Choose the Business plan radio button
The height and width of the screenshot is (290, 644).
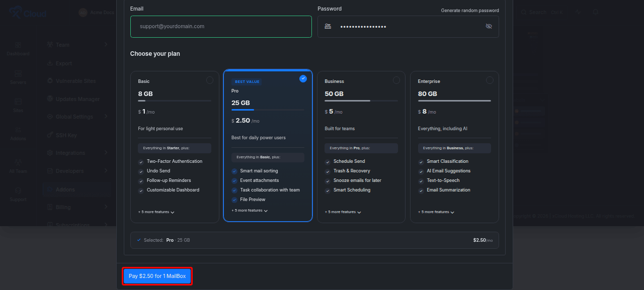point(396,80)
